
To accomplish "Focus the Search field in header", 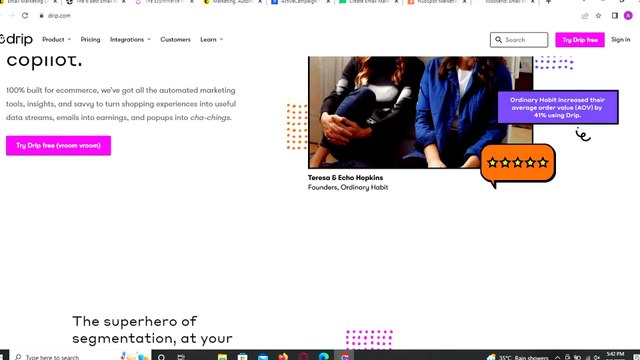I will coord(519,40).
